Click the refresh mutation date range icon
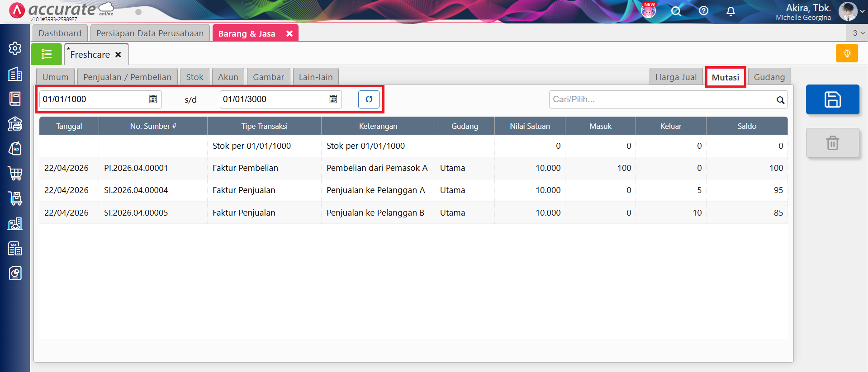 point(369,99)
